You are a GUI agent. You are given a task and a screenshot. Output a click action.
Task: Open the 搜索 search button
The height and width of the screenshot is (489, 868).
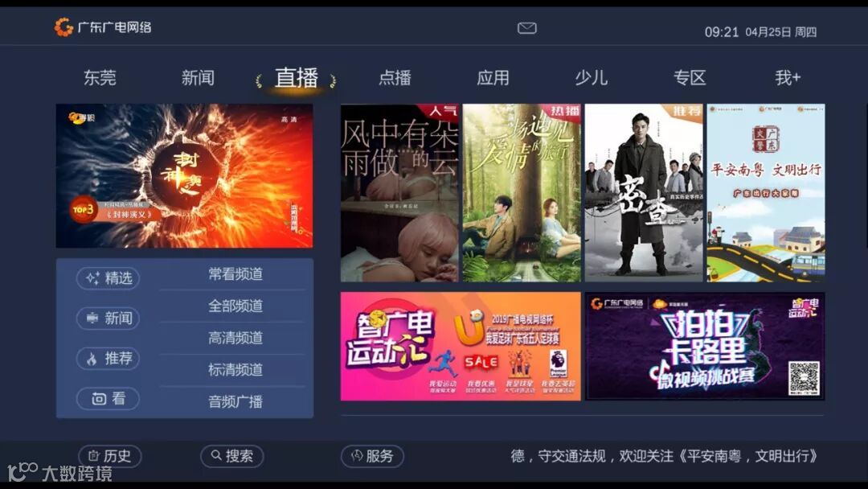coord(232,456)
